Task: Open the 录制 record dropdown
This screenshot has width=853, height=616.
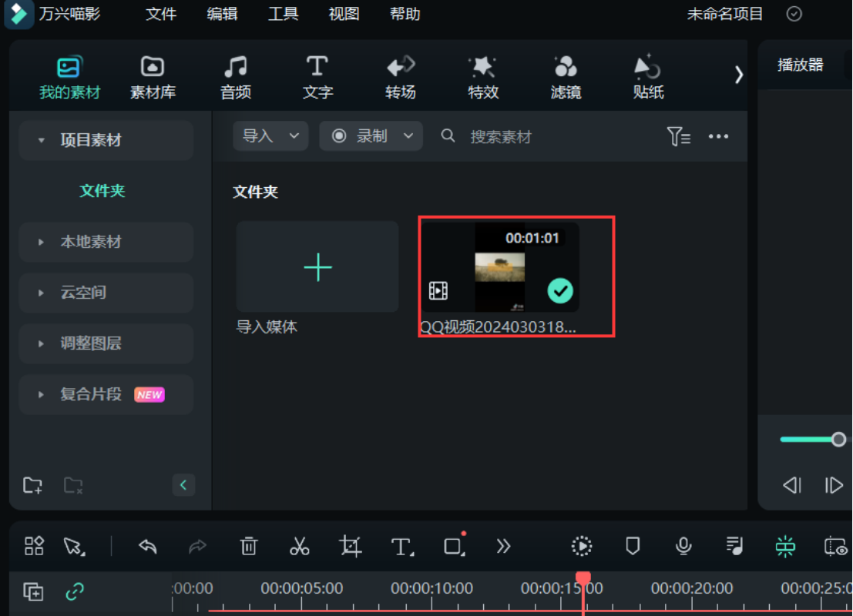Action: [x=371, y=136]
